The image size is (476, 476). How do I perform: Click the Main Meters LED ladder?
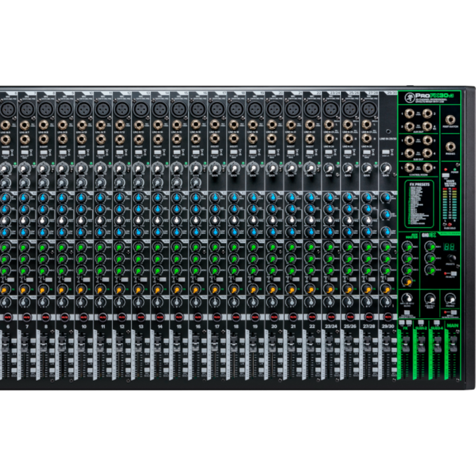[450, 204]
